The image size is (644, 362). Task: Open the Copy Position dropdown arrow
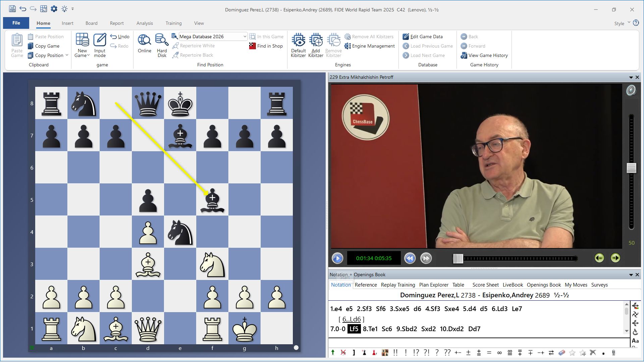point(67,55)
